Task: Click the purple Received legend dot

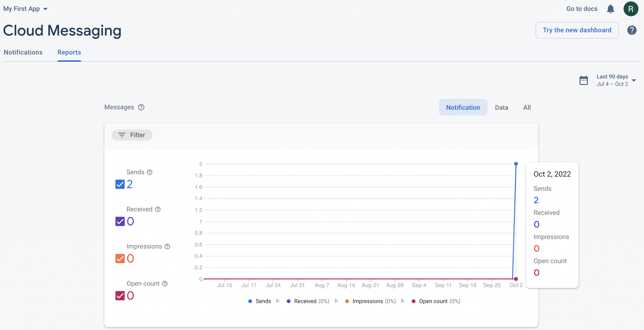Action: click(289, 301)
